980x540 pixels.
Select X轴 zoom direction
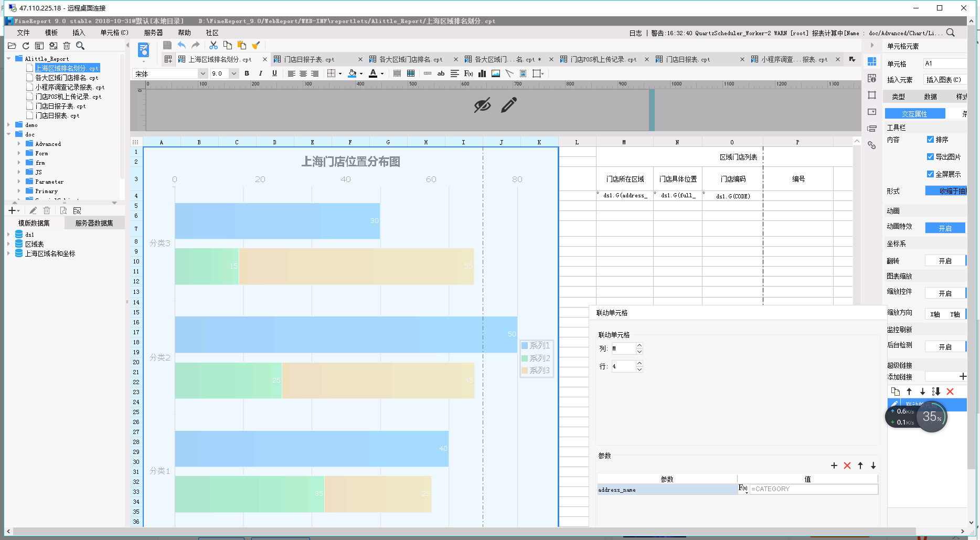(935, 314)
